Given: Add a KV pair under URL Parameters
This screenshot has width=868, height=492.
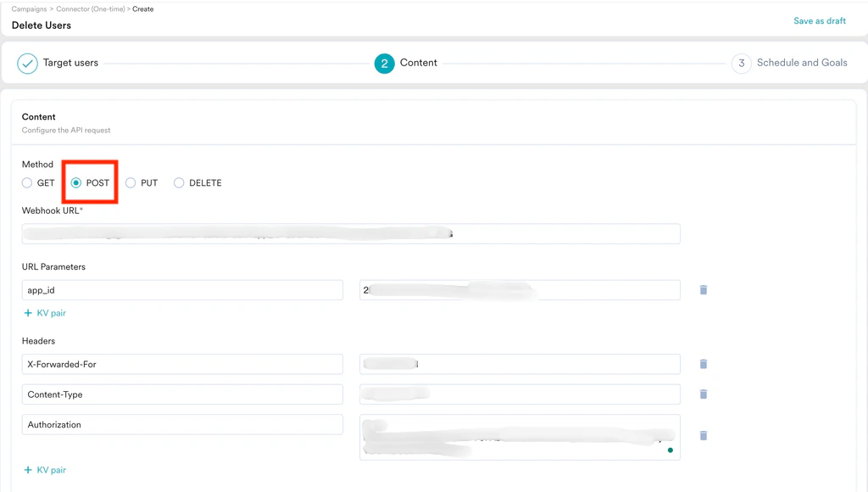Looking at the screenshot, I should [43, 312].
